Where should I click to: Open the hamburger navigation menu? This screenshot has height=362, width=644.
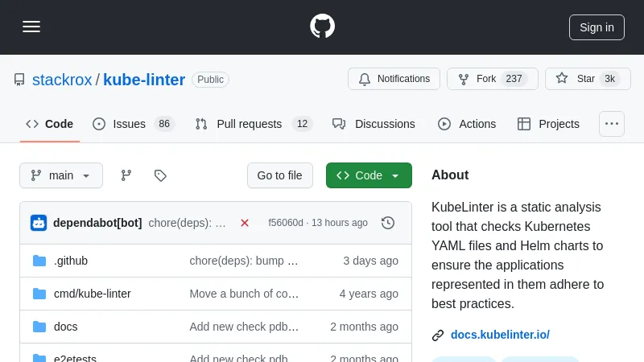click(31, 27)
